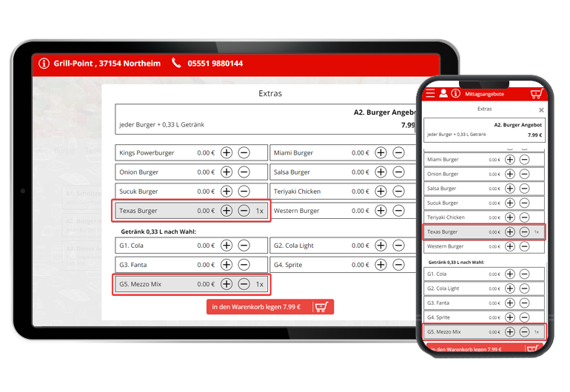Decrease Texas Burger quantity on phone
This screenshot has width=570, height=392.
pos(524,232)
